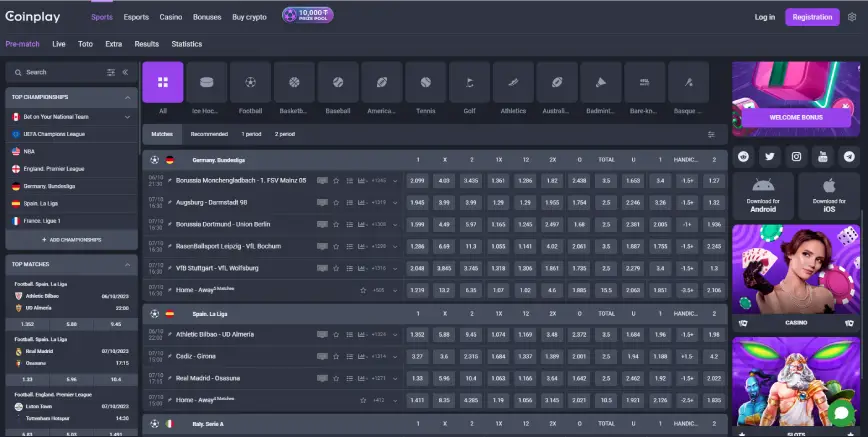Favorite Borussia Dortmund - Union Berlin star
868x437 pixels.
[336, 224]
